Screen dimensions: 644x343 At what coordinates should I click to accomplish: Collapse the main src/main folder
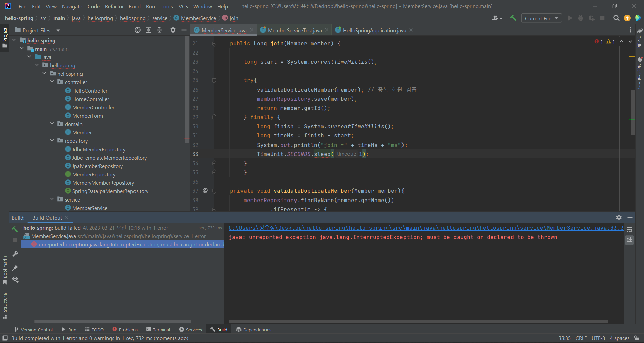click(x=22, y=48)
